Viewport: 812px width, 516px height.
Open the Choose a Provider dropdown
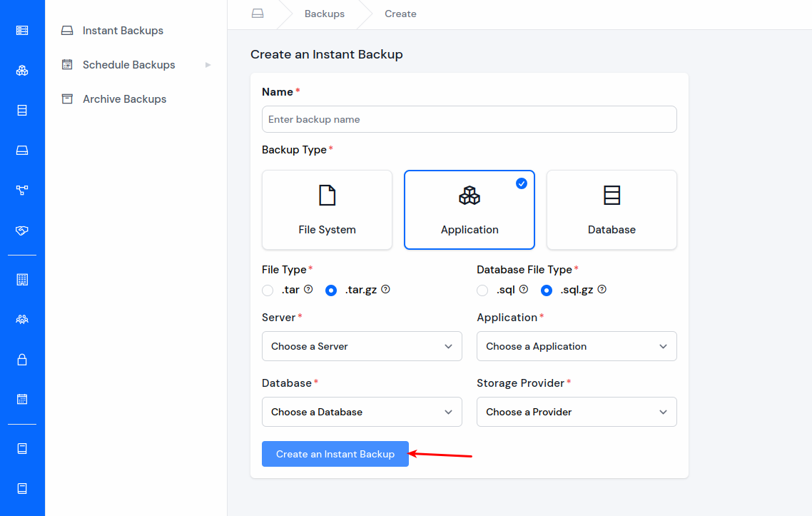(577, 412)
